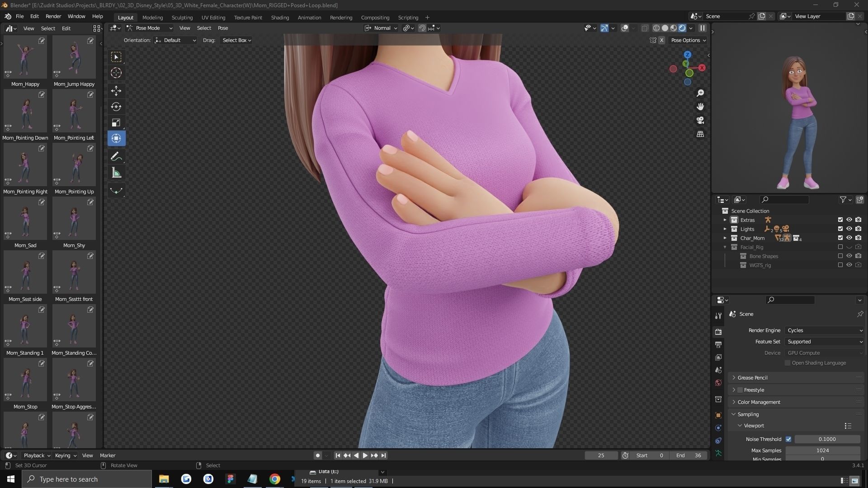Select the Select Box tool in toolbar
Viewport: 868px width, 488px height.
pyautogui.click(x=116, y=57)
